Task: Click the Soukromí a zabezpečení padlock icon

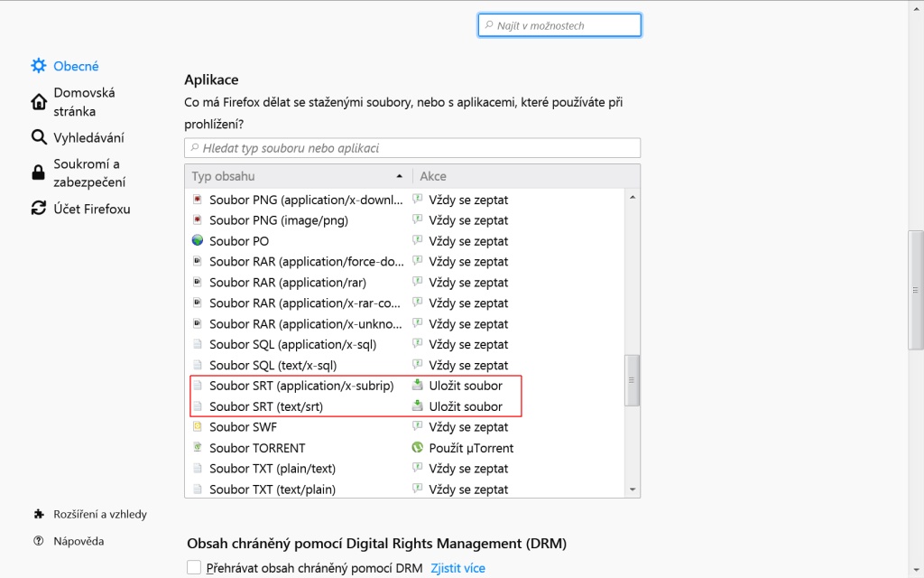Action: pos(39,172)
